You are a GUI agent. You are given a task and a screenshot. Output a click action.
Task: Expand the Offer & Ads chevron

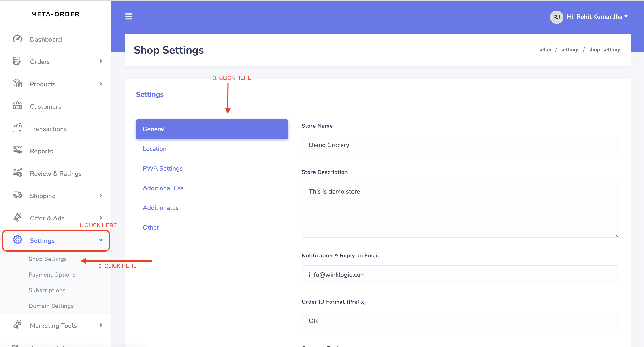(101, 218)
